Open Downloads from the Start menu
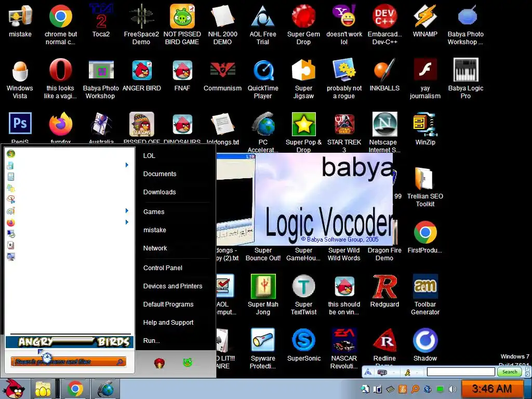This screenshot has height=399, width=532. point(159,192)
